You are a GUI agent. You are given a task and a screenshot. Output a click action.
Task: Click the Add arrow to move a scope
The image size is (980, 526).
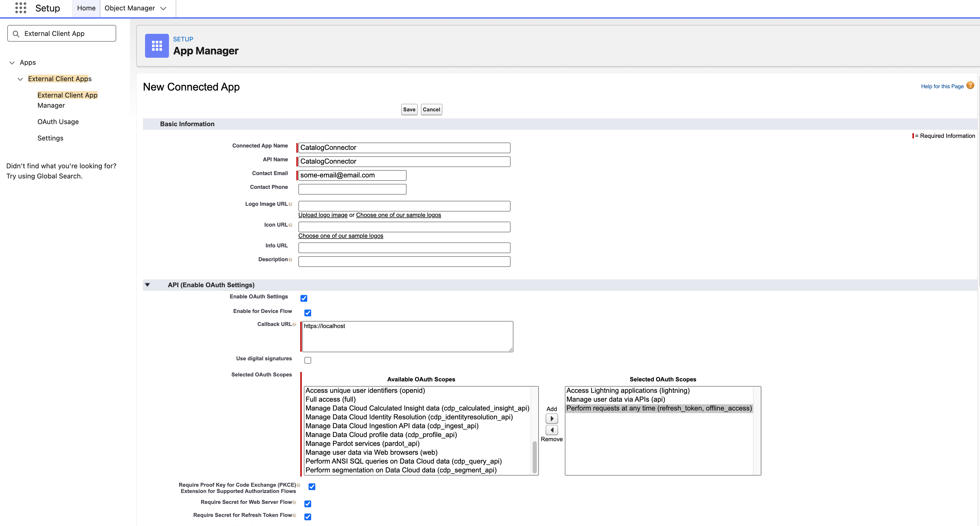click(x=552, y=418)
